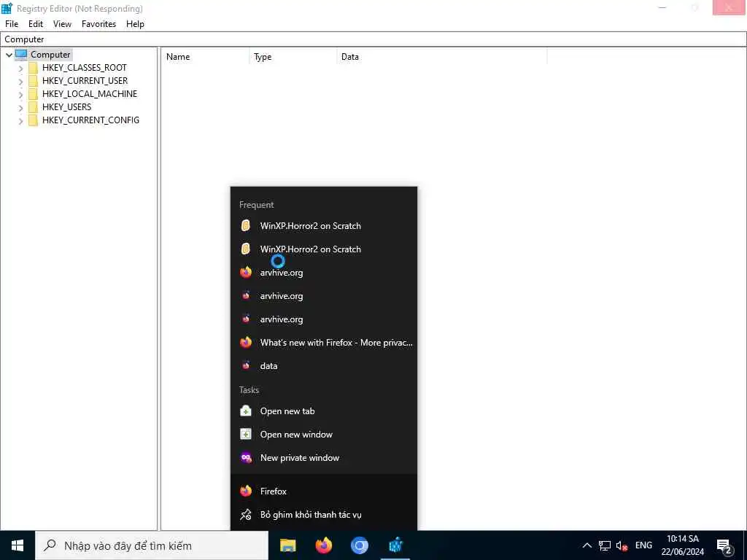
Task: Select HKEY_CURRENT_USER label
Action: tap(85, 81)
